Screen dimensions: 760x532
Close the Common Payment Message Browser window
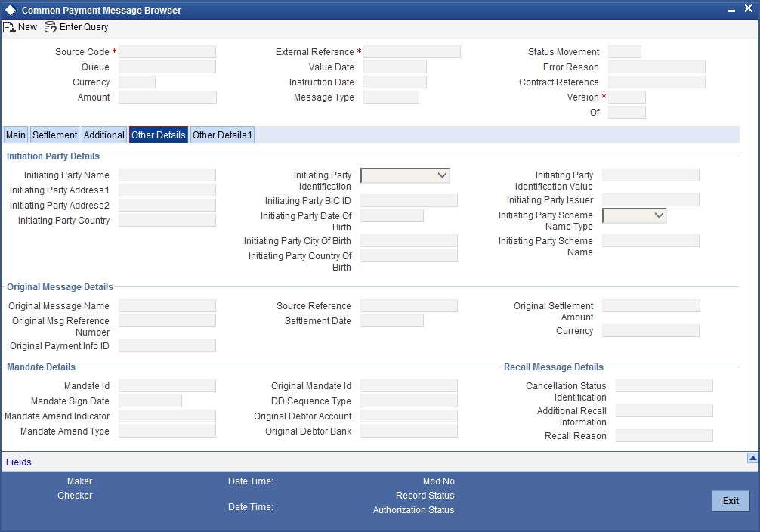748,9
